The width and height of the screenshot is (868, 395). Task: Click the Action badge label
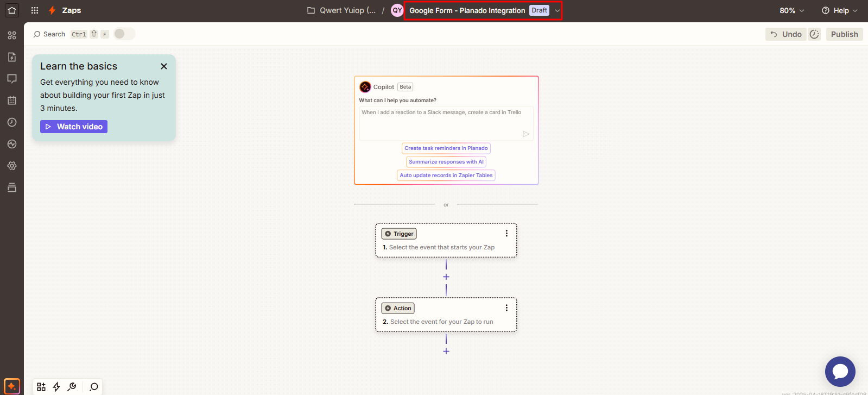point(398,308)
